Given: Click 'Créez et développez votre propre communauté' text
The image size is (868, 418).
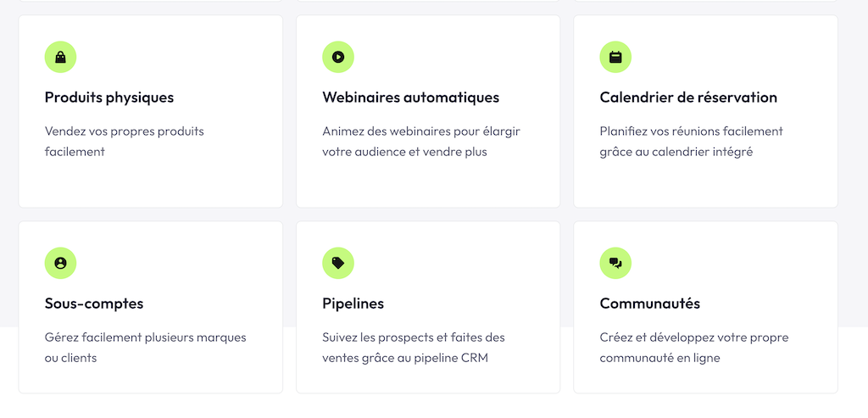Looking at the screenshot, I should (x=692, y=347).
